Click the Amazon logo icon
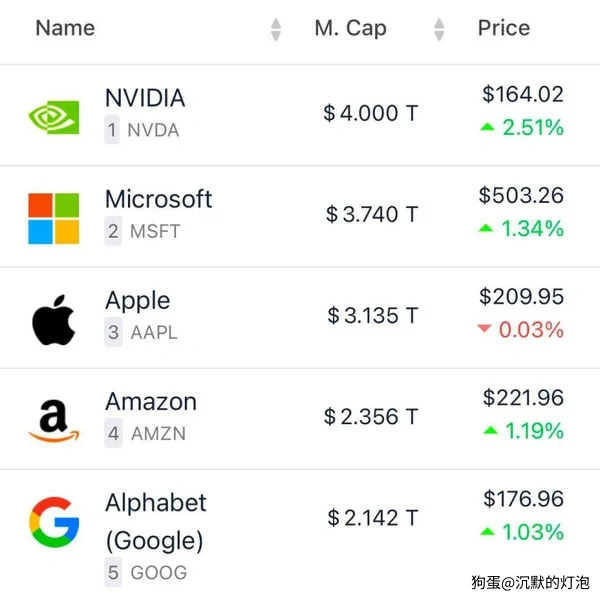Image resolution: width=600 pixels, height=596 pixels. (53, 420)
